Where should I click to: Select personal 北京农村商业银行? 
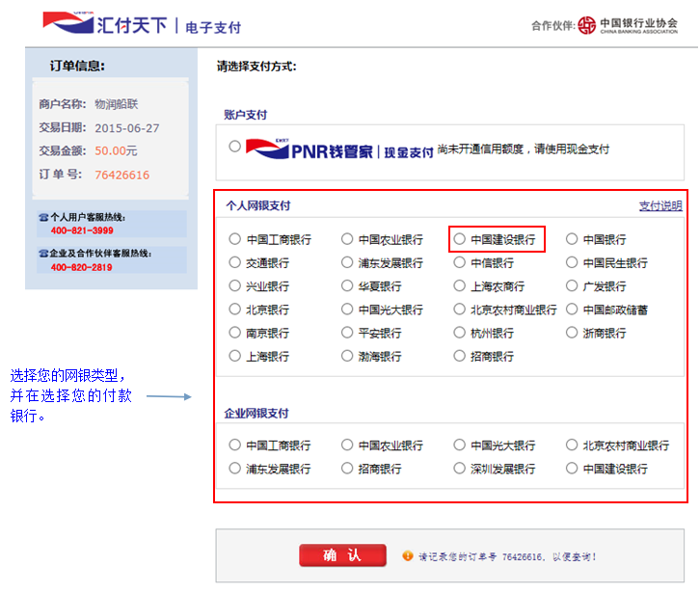pos(459,309)
